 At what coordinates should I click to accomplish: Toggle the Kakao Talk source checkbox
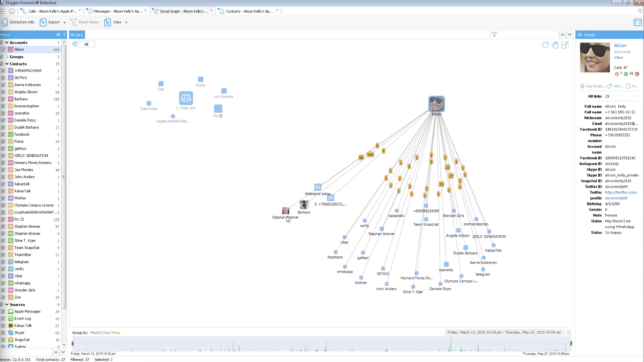tap(3, 326)
